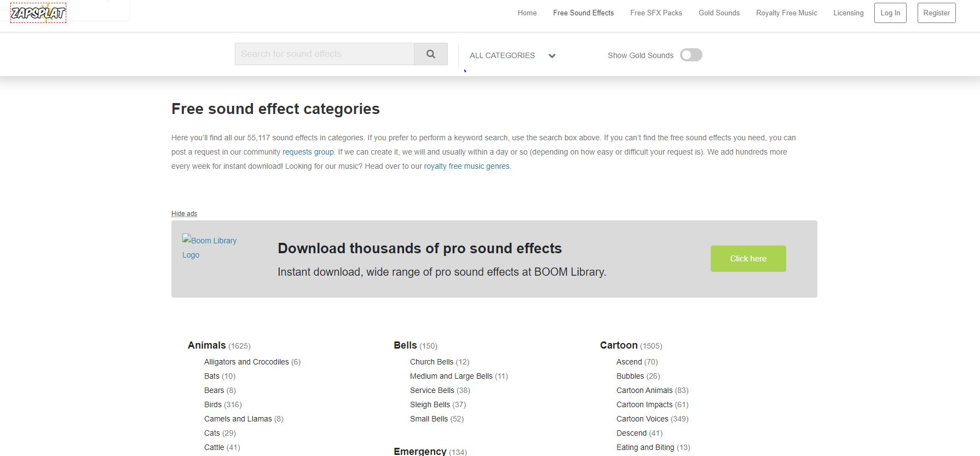
Task: Open the Free SFX Packs page
Action: click(656, 13)
